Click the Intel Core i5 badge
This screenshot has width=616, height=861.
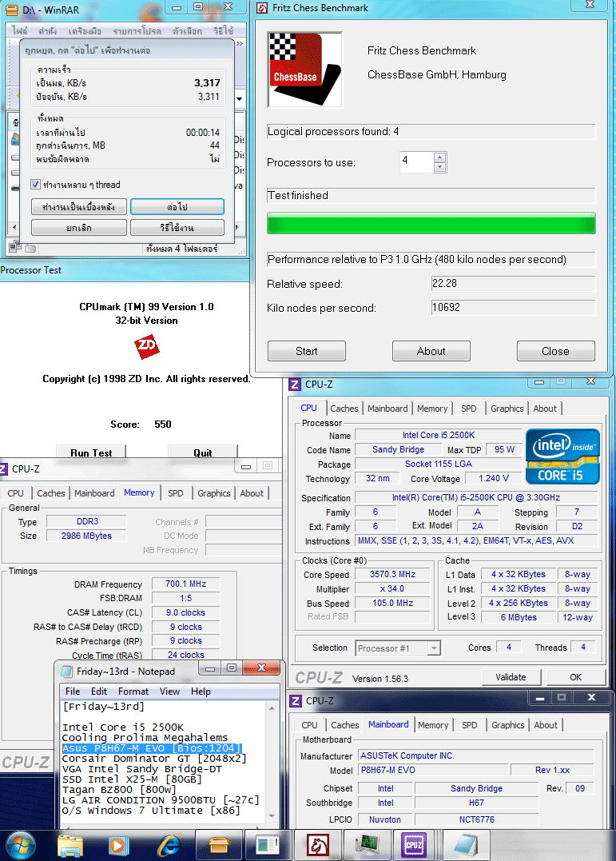(562, 456)
